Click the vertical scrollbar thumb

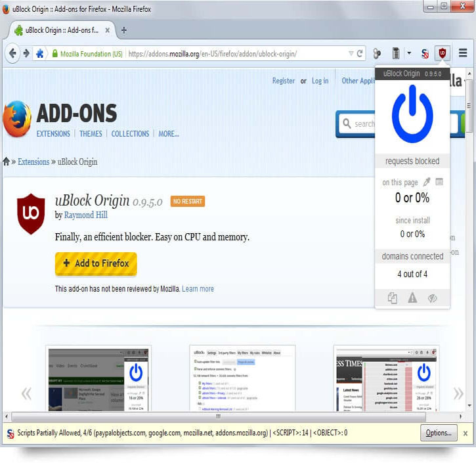click(x=469, y=106)
